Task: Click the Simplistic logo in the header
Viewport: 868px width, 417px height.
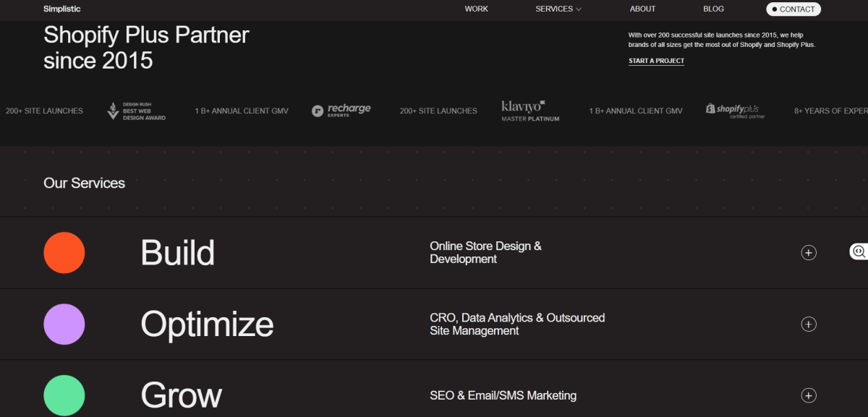Action: 62,9
